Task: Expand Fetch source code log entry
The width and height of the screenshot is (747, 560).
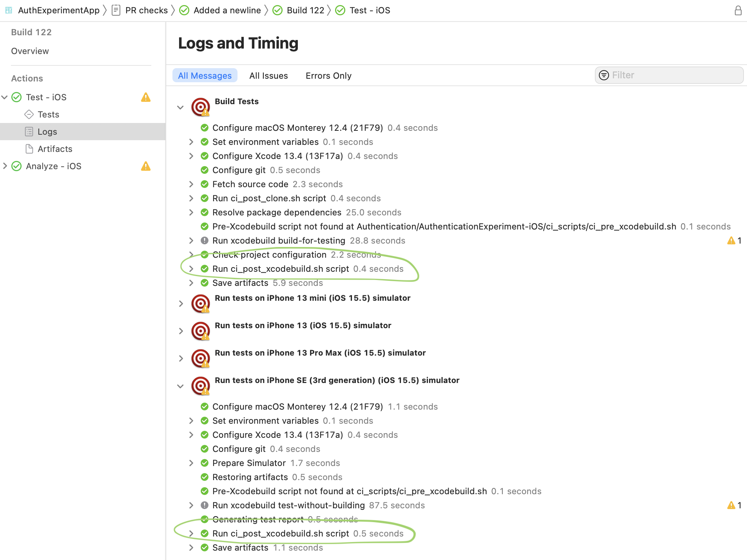Action: (x=191, y=184)
